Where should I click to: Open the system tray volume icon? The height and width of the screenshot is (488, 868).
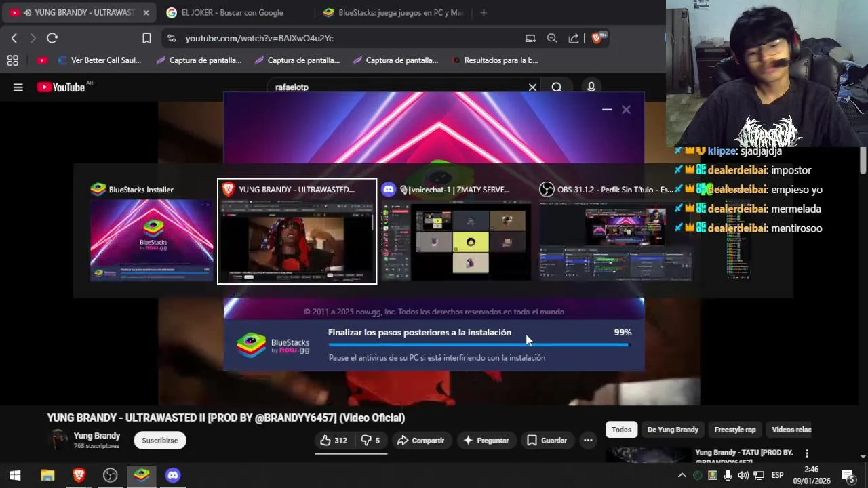pos(743,475)
